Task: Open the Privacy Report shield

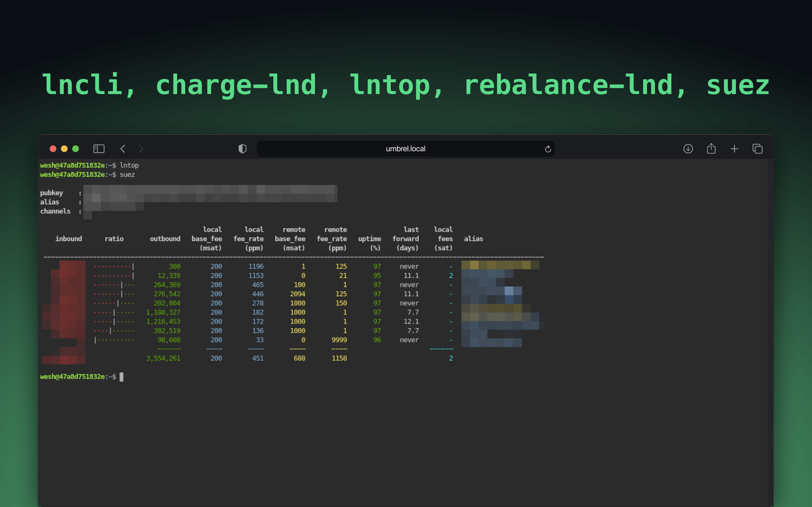Action: point(242,148)
